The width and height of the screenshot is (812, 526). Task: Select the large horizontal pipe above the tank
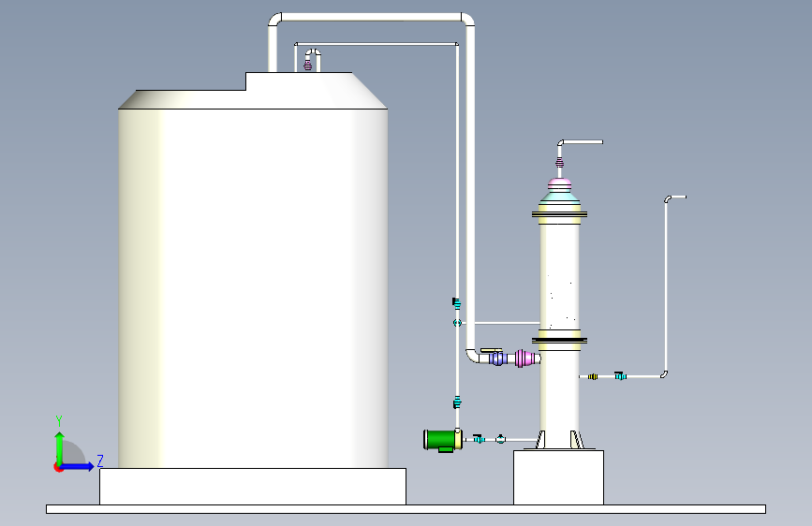[x=371, y=18]
